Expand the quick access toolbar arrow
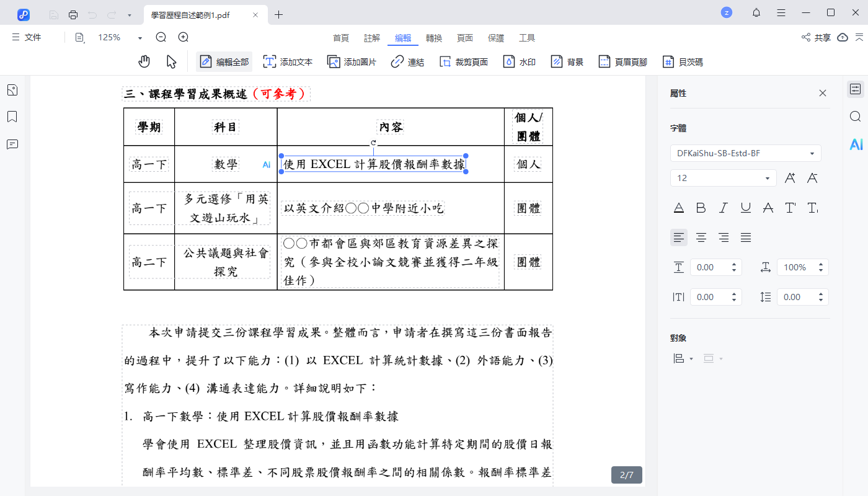868x496 pixels. [129, 15]
